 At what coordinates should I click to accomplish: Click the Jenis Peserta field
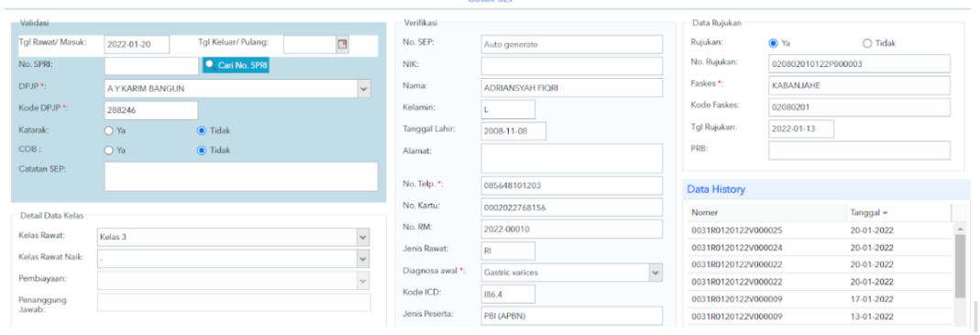pos(572,316)
